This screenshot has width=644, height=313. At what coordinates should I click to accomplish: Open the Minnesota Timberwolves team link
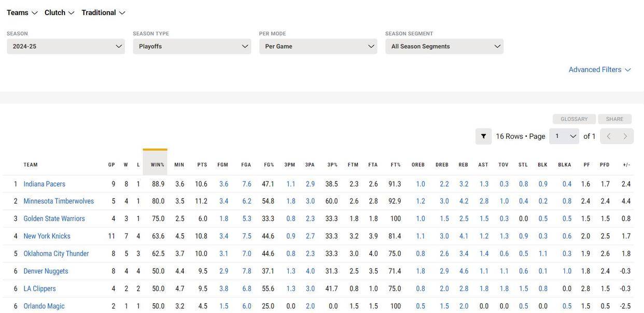(59, 201)
